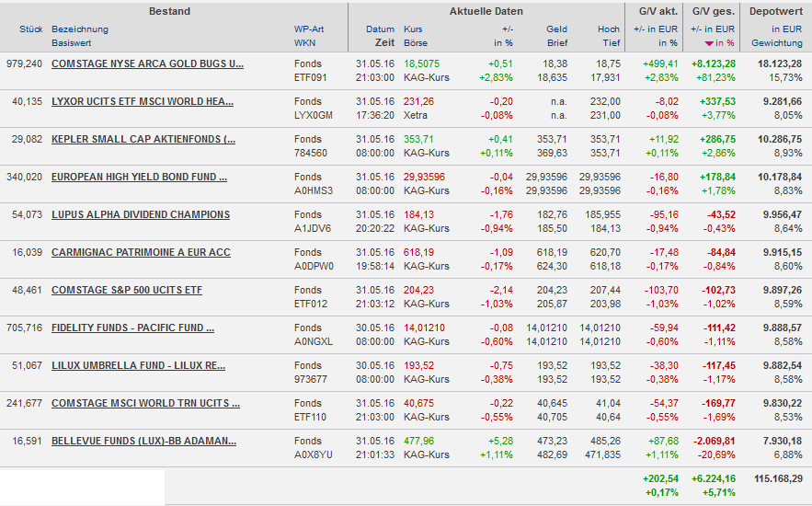Click the total Depotwert 115.168,29
The width and height of the screenshot is (812, 506).
pyautogui.click(x=776, y=478)
